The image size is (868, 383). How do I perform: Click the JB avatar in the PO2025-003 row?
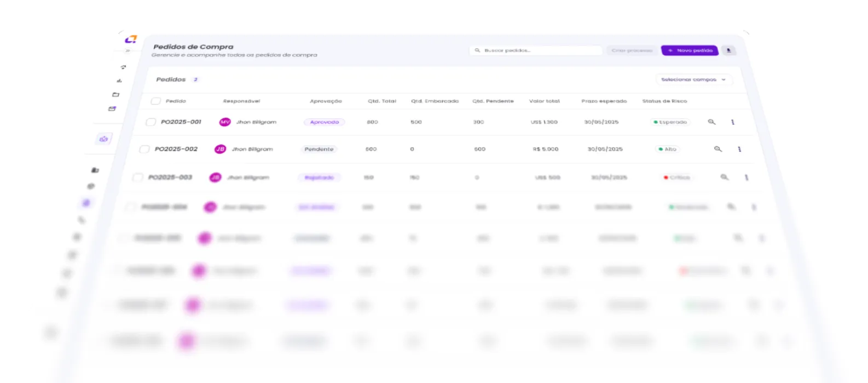pyautogui.click(x=216, y=178)
